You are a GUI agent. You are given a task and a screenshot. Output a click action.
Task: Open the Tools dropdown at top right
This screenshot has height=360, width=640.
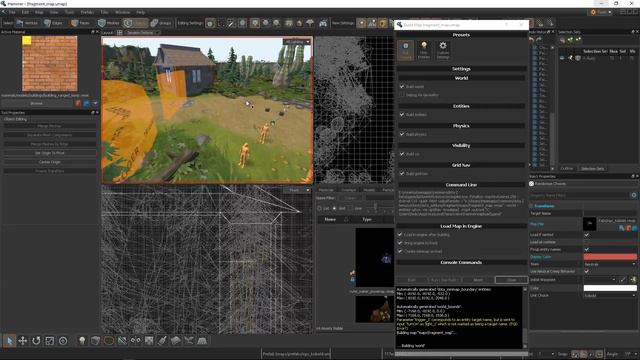601,12
